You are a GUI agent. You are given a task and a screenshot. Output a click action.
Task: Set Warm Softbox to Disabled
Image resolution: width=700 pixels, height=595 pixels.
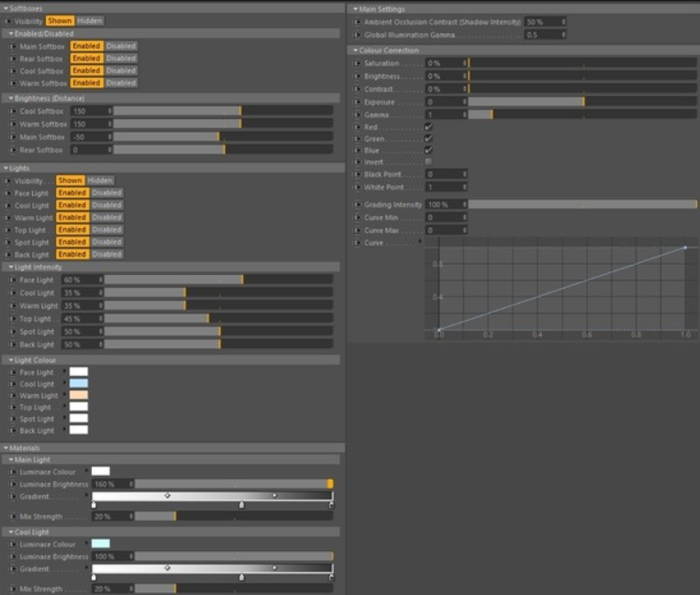pos(121,83)
